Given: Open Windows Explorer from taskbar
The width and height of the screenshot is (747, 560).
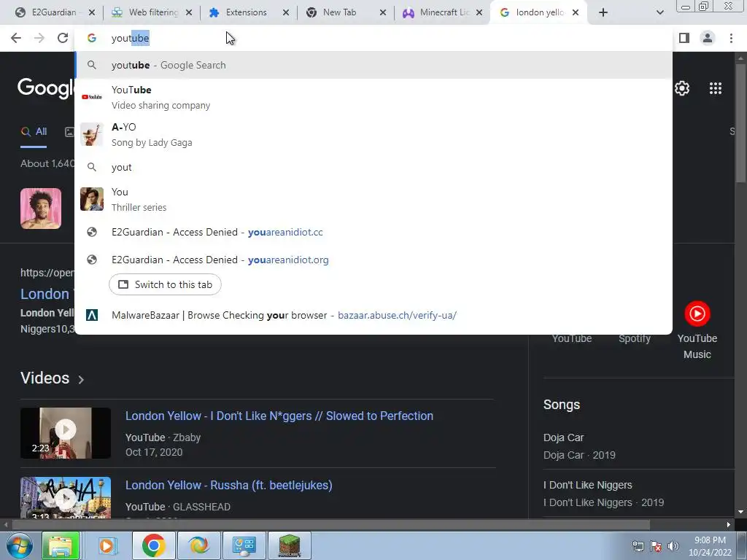Looking at the screenshot, I should [61, 545].
